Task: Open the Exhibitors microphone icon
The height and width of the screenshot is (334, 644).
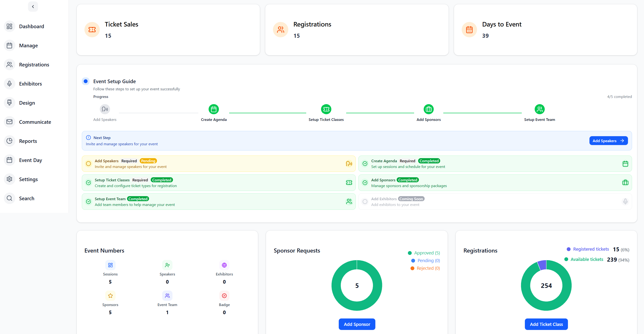Action: pos(10,84)
